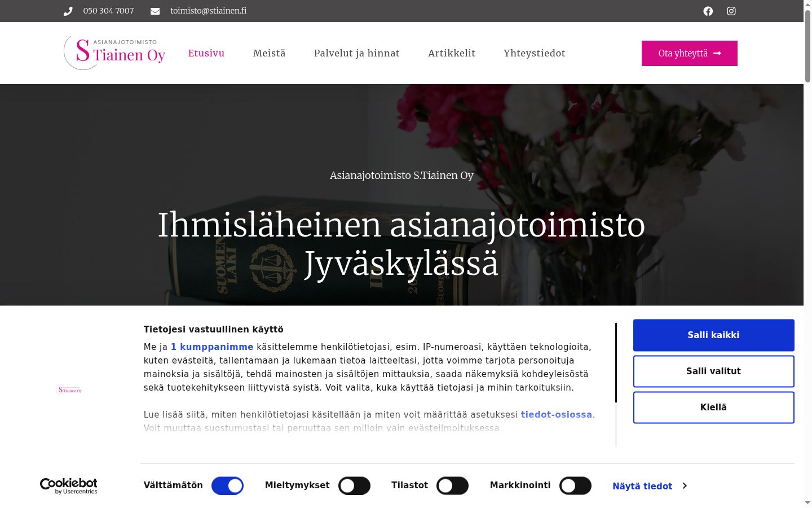Screen dimensions: 812x508
Task: Open the tiedot-osiossa link
Action: 557,415
